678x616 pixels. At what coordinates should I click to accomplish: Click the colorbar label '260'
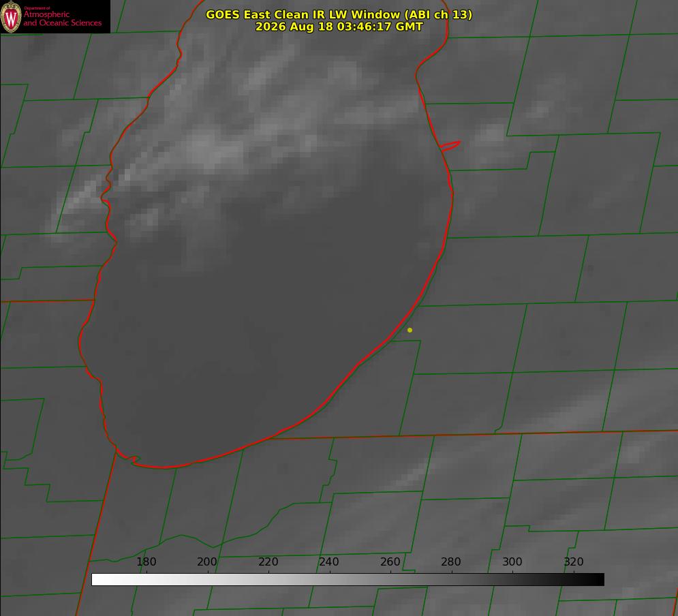(390, 561)
